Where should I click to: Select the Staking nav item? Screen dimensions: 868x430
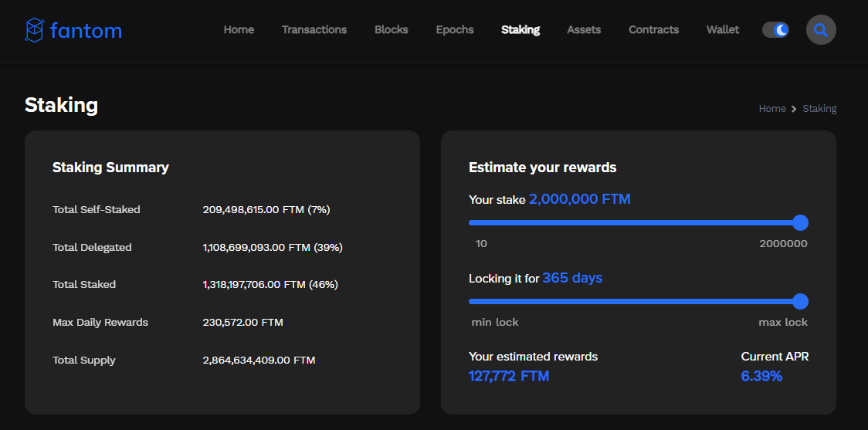(x=520, y=30)
